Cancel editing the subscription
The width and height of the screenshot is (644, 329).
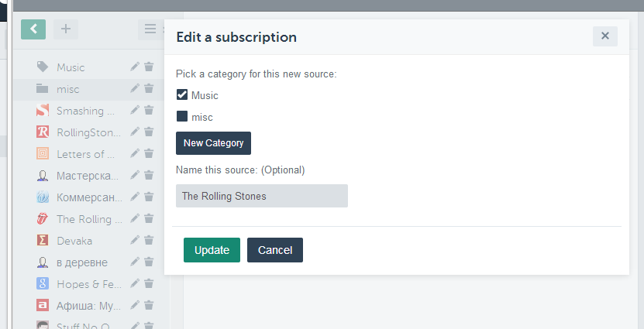click(x=275, y=250)
